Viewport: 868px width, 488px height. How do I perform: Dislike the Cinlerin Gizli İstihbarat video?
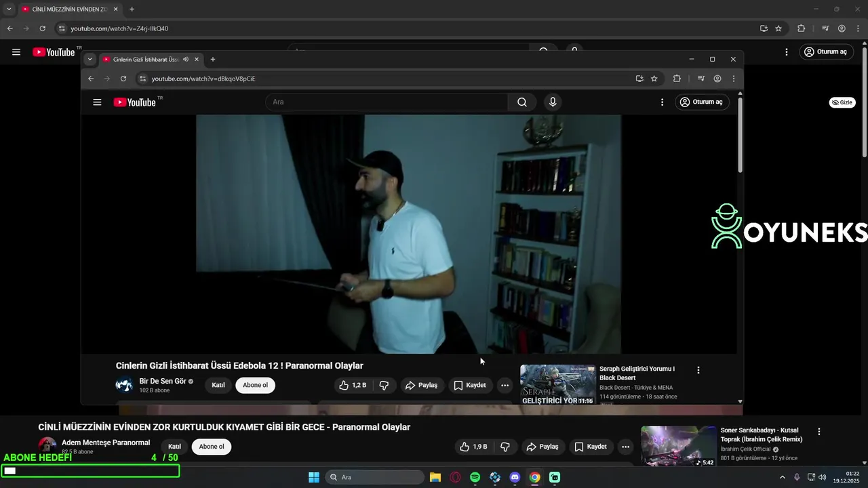coord(384,386)
